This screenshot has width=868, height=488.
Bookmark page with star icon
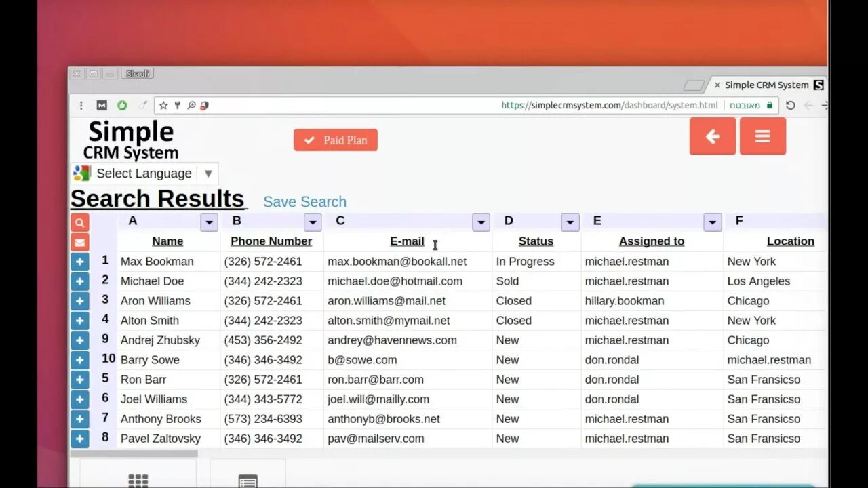pos(163,105)
